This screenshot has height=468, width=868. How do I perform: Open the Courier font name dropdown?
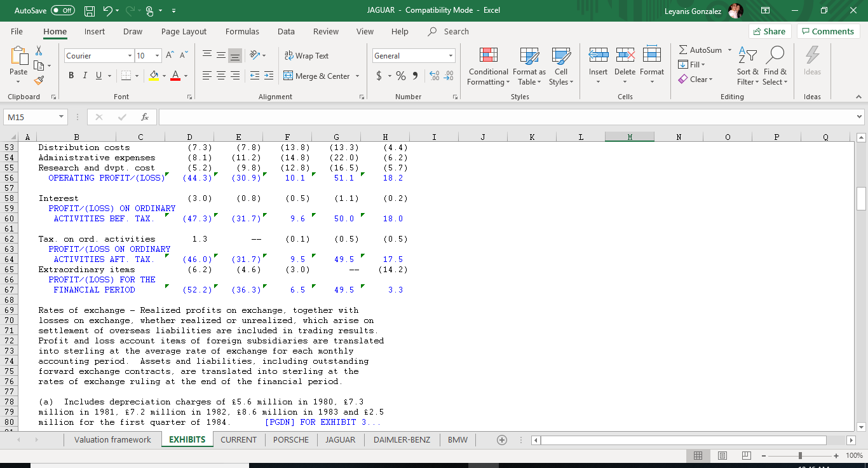[130, 56]
